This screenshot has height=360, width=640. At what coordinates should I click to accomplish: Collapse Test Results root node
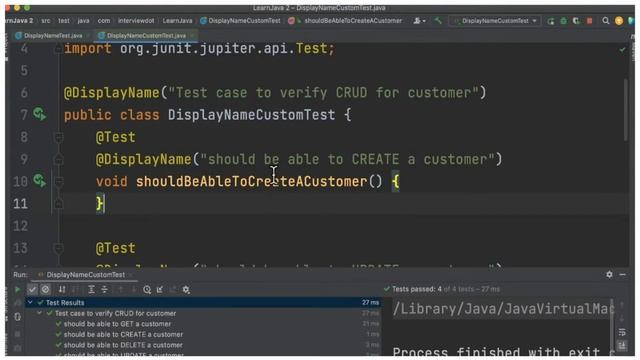(30, 302)
